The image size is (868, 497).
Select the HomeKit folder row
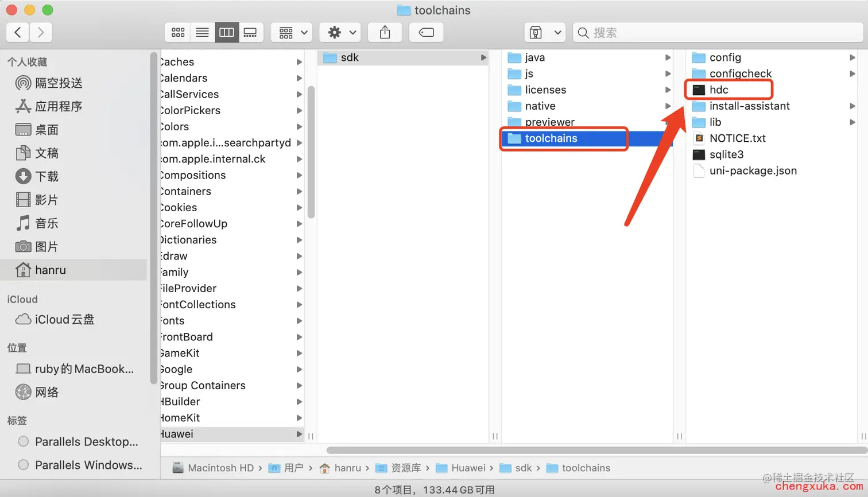(x=232, y=418)
